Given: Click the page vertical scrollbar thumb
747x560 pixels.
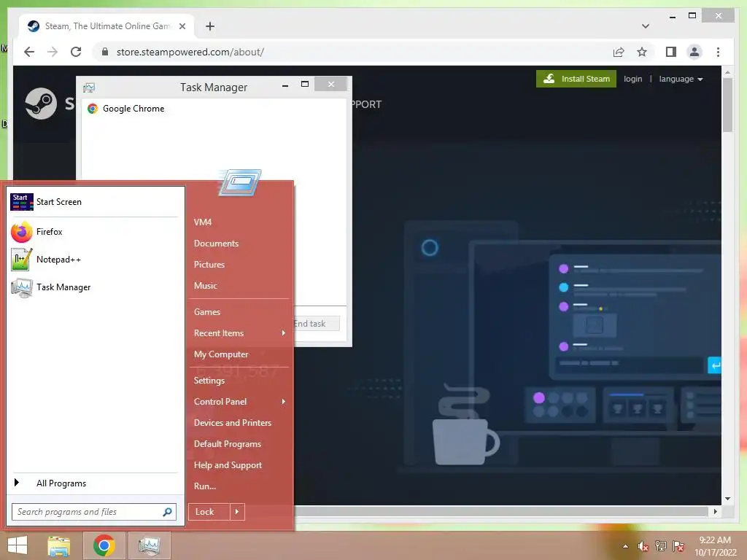Looking at the screenshot, I should tap(727, 105).
